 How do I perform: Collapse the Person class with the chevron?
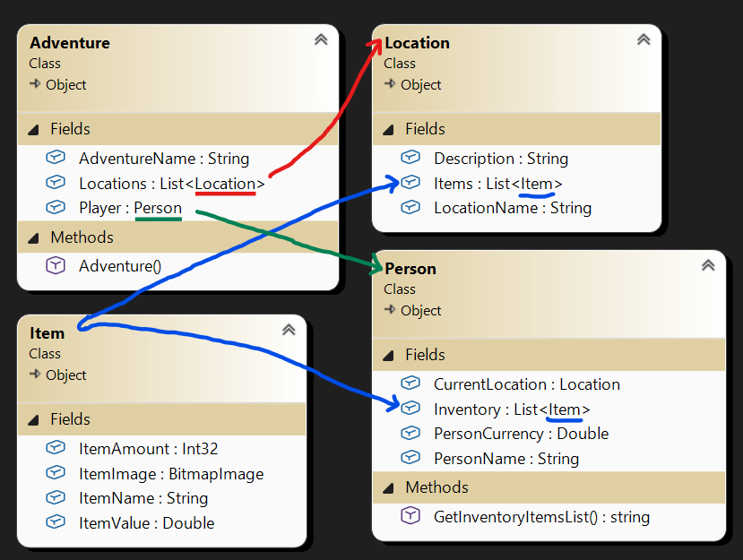(708, 266)
